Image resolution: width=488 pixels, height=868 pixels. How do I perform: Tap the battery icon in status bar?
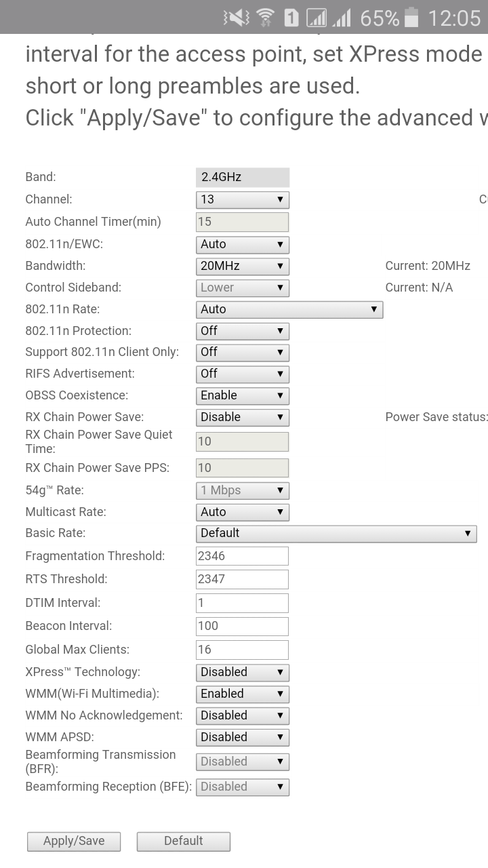point(411,18)
